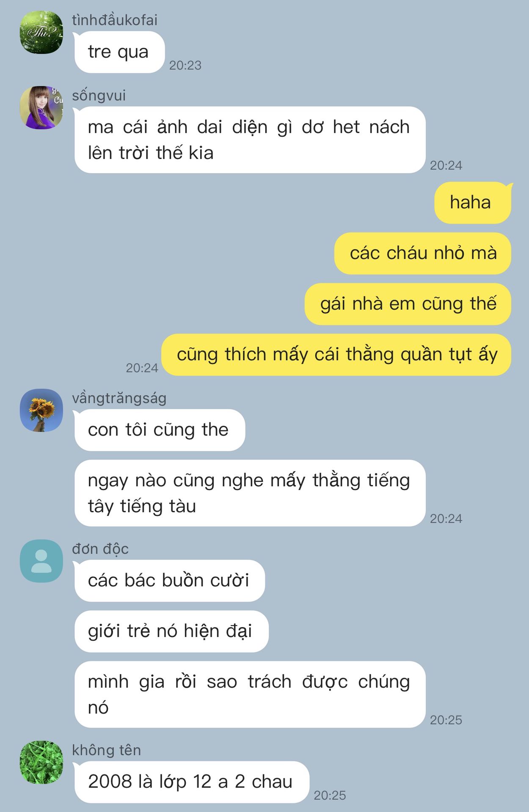Viewport: 529px width, 812px height.
Task: Tap message about "ảnh dai diện" from sốngvui
Action: [x=250, y=140]
